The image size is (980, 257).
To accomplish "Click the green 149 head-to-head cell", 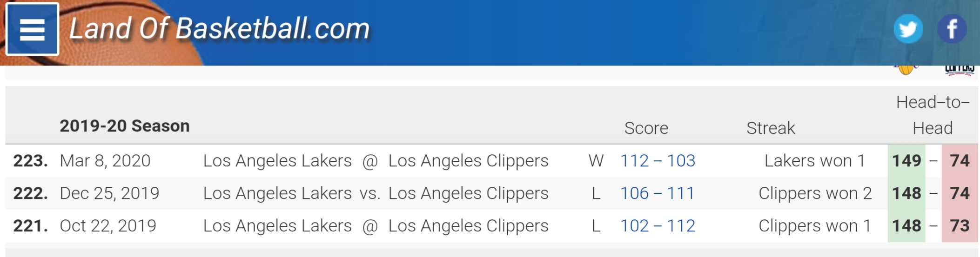I will [x=906, y=161].
